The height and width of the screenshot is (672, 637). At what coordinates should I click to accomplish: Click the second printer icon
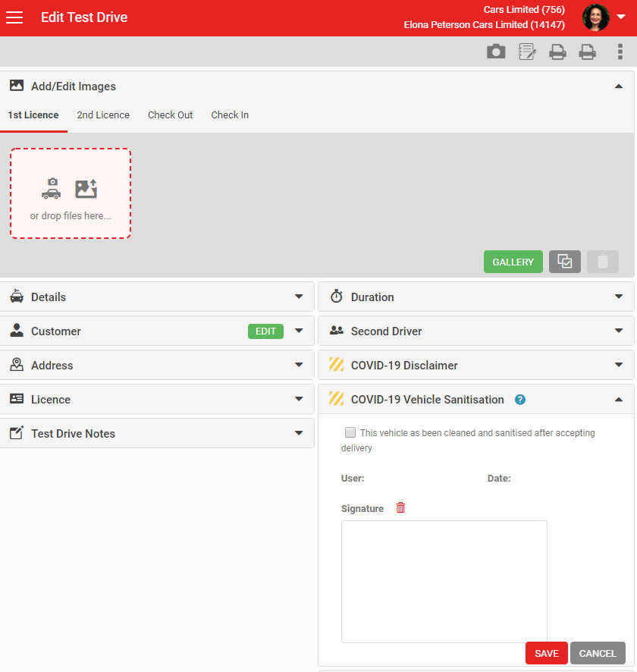587,52
